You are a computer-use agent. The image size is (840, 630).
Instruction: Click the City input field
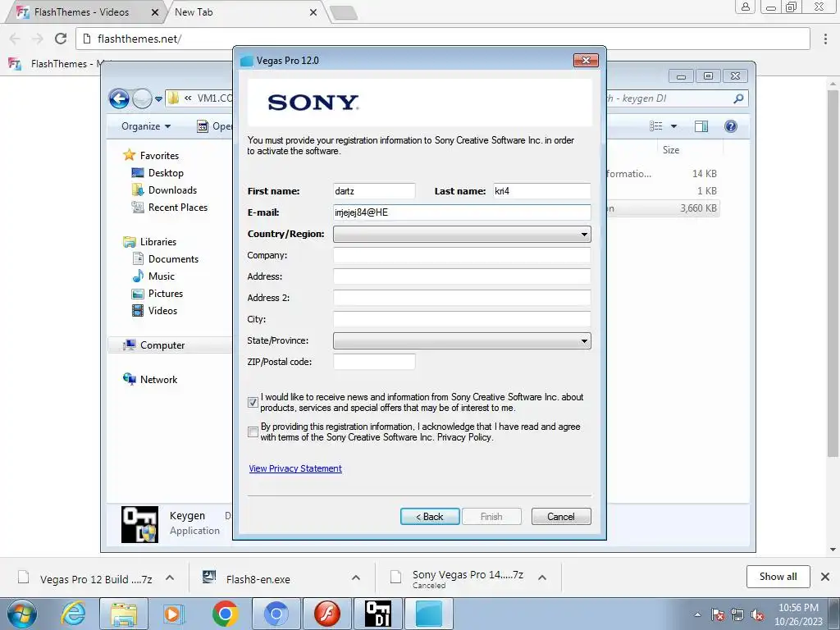click(462, 319)
